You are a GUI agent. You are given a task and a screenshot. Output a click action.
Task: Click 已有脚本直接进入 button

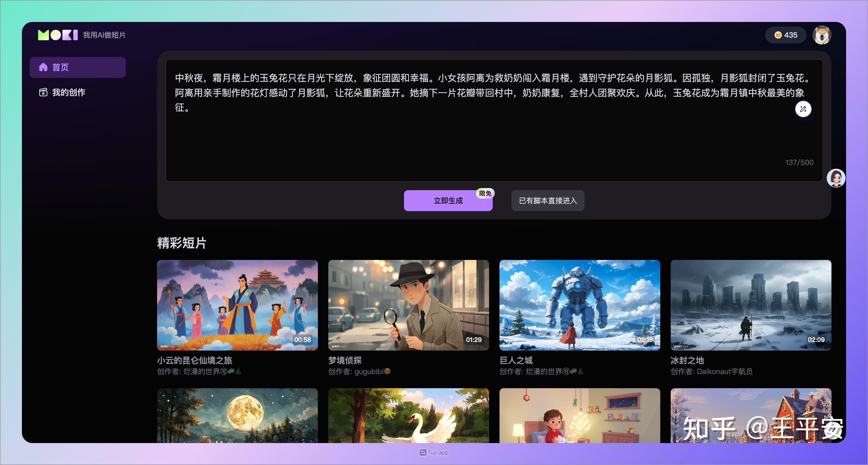[x=548, y=201]
